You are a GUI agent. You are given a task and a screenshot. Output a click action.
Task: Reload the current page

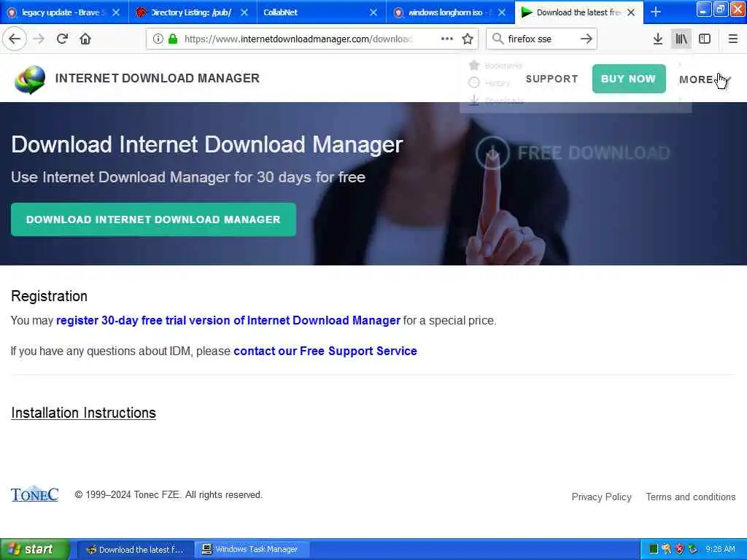62,39
